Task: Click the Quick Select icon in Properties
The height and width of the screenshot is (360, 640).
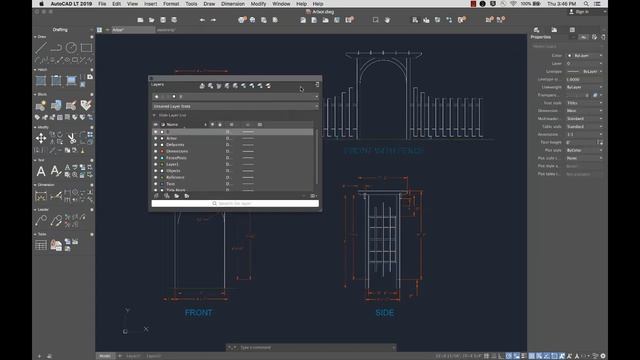Action: (x=594, y=37)
